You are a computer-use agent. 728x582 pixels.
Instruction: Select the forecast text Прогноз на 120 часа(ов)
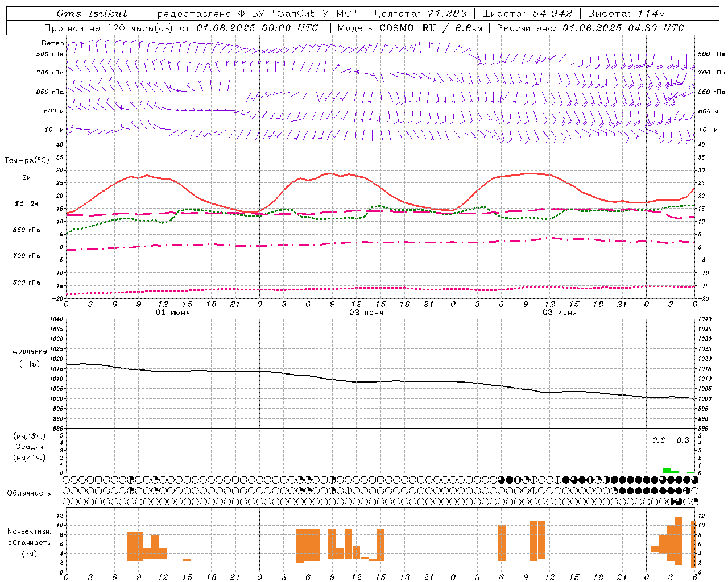[109, 28]
